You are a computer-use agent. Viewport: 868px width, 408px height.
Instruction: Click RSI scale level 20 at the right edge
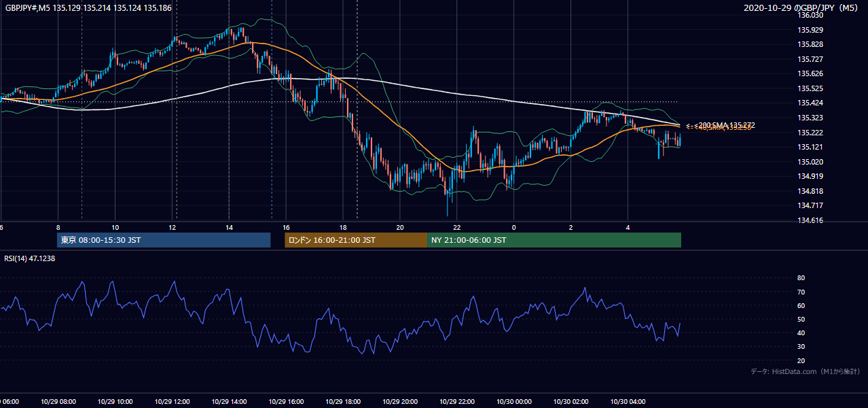click(x=801, y=360)
